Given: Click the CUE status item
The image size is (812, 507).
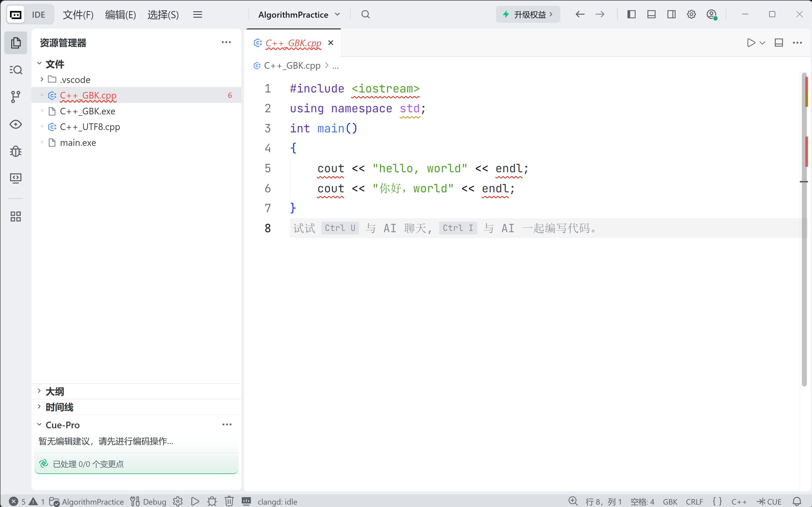Looking at the screenshot, I should 769,502.
